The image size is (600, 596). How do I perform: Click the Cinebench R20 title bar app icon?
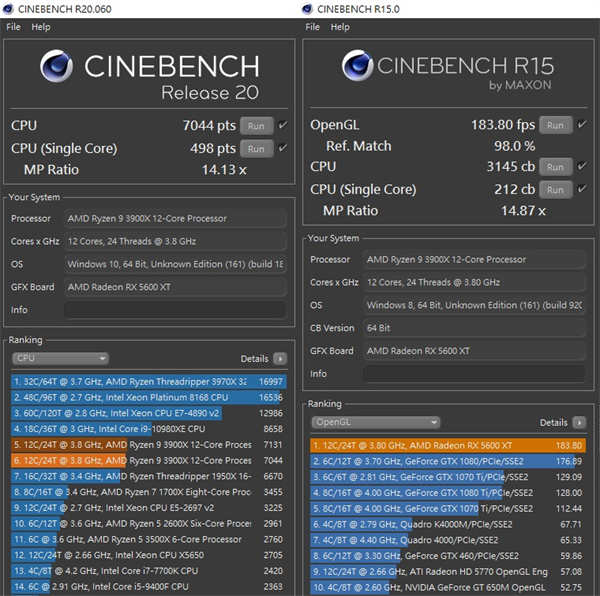(8, 9)
